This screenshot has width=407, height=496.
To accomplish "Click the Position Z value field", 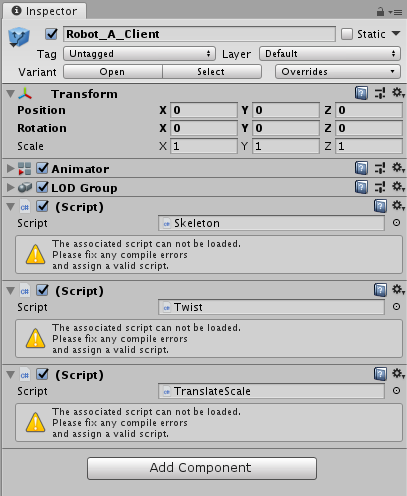I will point(368,110).
